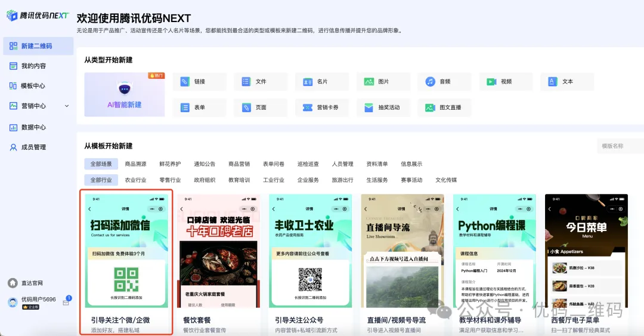Create a 链接 type QR code
Viewport: 644px width, 336px height.
pyautogui.click(x=200, y=81)
